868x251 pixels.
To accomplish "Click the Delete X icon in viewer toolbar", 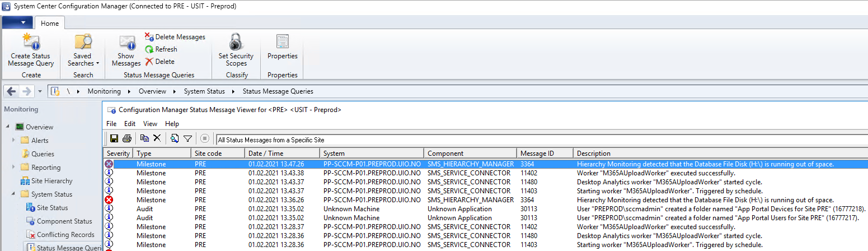I will pyautogui.click(x=157, y=138).
